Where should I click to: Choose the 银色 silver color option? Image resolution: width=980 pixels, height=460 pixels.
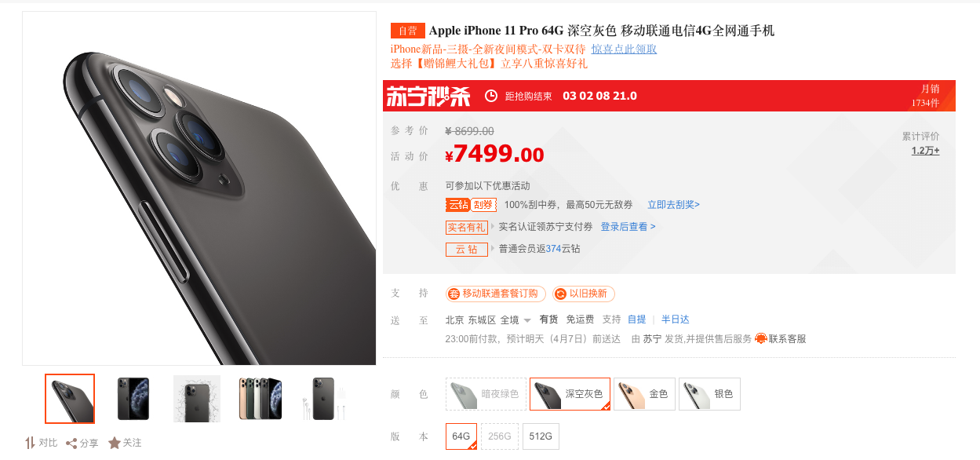[x=709, y=394]
